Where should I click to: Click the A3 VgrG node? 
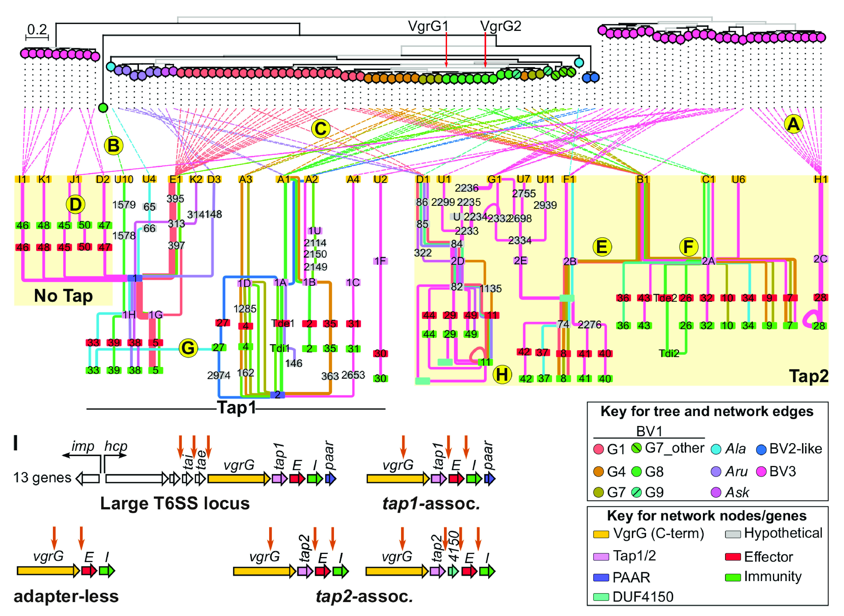[x=246, y=179]
